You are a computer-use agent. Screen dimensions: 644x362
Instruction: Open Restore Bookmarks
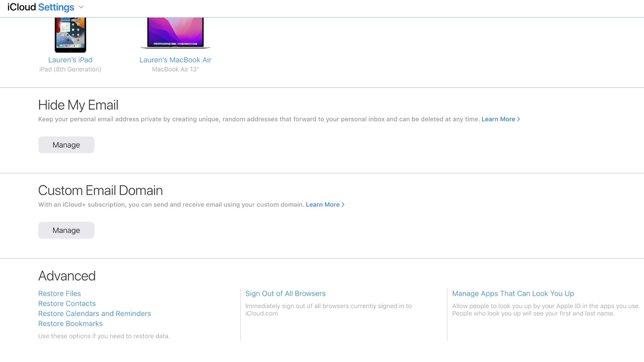tap(70, 323)
